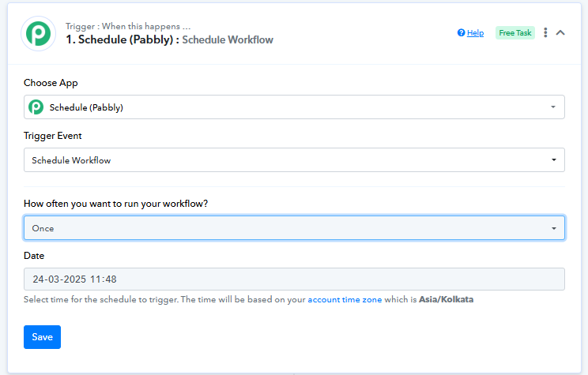
Task: Click the arrow on the Once dropdown
Action: 554,228
